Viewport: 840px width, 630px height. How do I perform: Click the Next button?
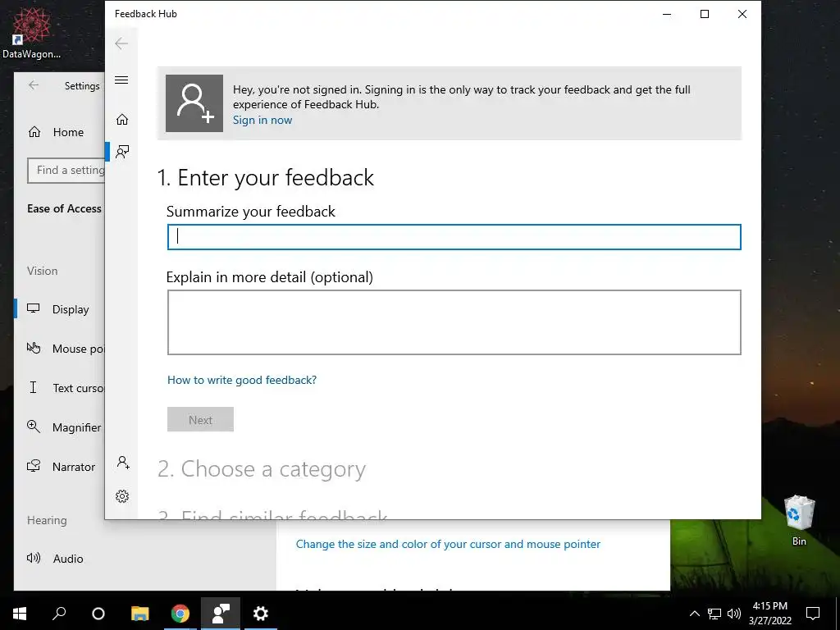pyautogui.click(x=200, y=419)
